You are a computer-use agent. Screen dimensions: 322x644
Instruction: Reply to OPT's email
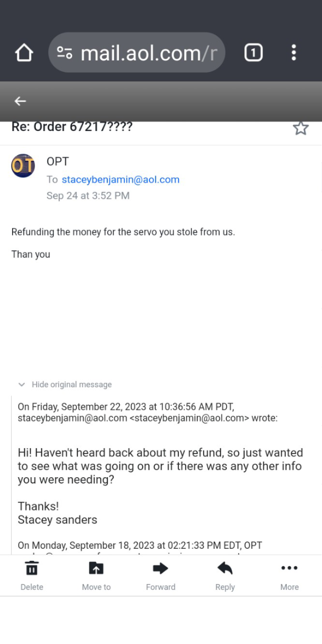[x=225, y=576]
